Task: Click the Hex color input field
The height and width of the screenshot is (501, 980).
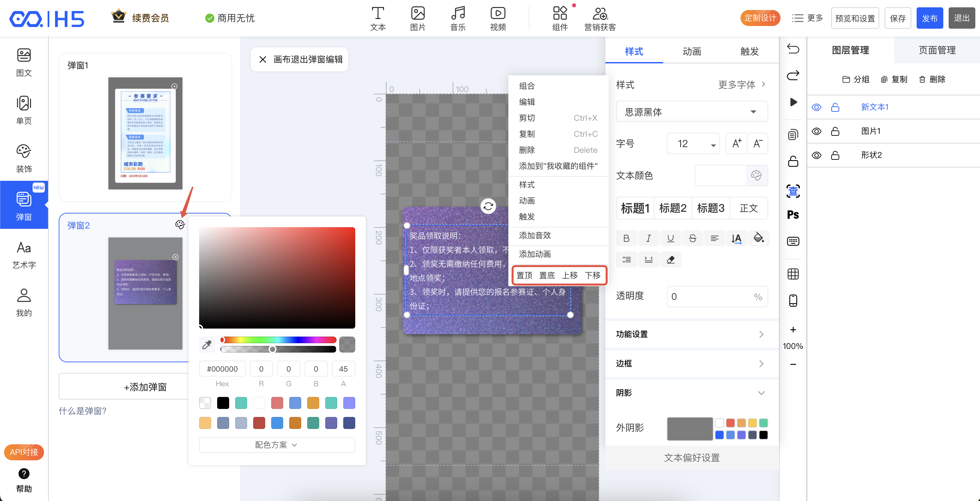Action: [x=222, y=369]
